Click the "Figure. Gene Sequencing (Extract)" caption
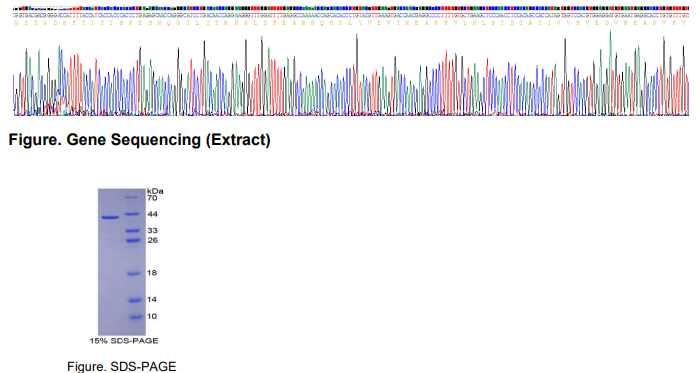 (x=139, y=140)
